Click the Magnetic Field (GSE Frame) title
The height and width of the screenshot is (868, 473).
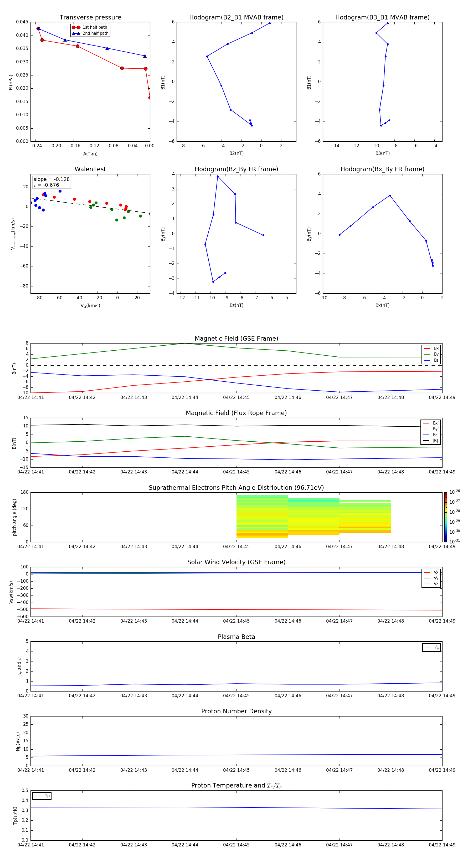tap(236, 339)
